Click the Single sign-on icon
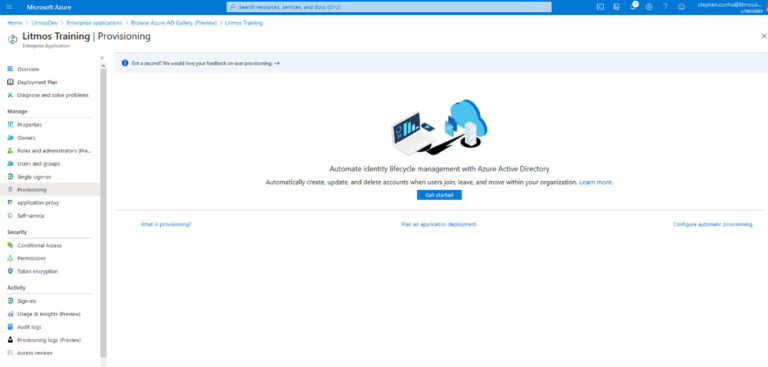 click(10, 176)
